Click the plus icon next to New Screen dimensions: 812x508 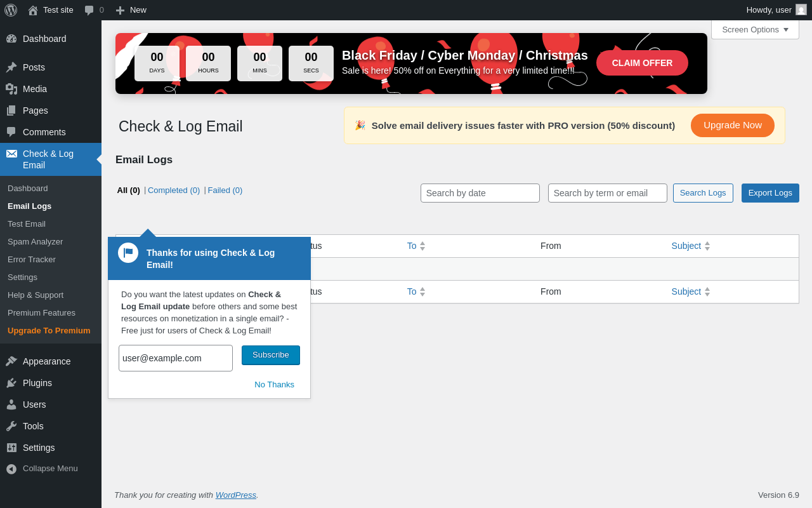120,10
